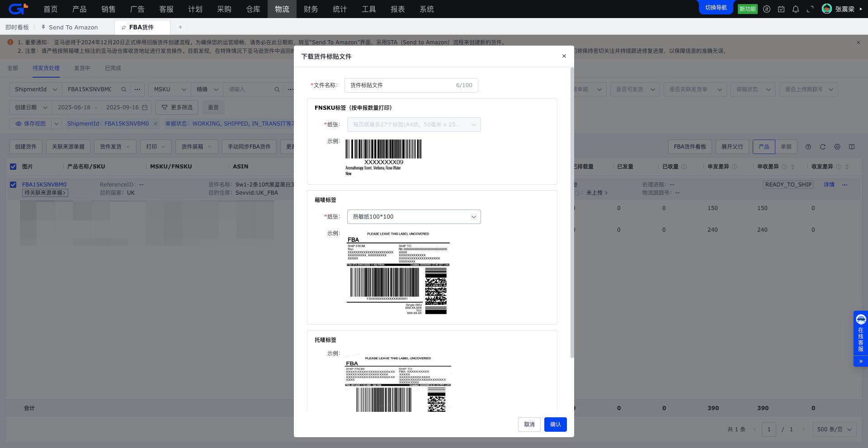Open the 箱唛标签 paper size dropdown
This screenshot has width=868, height=448.
(x=414, y=217)
